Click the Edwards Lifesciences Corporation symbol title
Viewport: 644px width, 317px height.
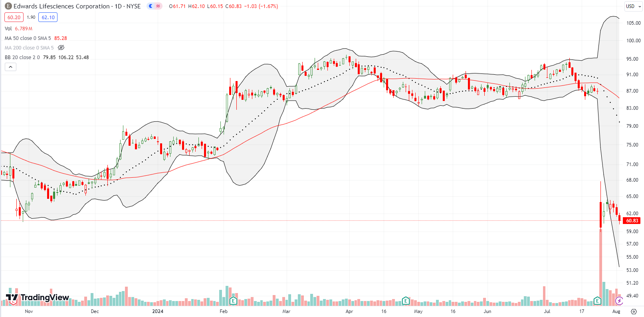[x=61, y=6]
